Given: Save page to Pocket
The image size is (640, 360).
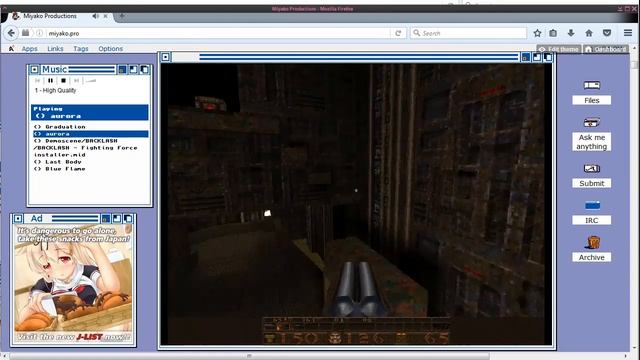Looking at the screenshot, I should tap(607, 33).
